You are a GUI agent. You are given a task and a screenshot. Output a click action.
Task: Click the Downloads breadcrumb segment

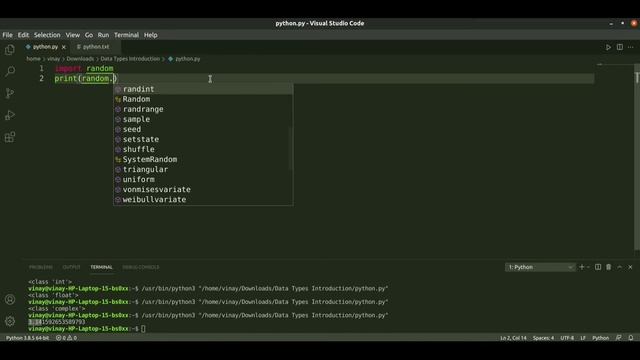(x=80, y=59)
